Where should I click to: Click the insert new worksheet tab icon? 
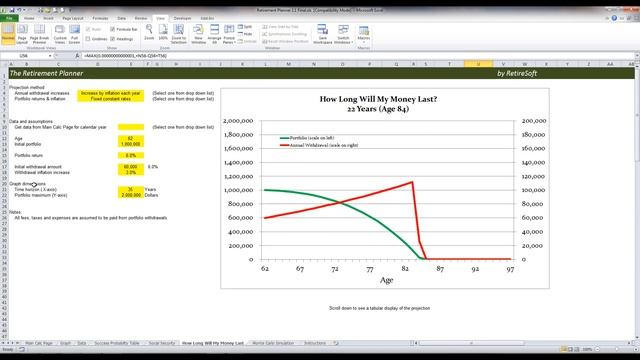[x=336, y=343]
